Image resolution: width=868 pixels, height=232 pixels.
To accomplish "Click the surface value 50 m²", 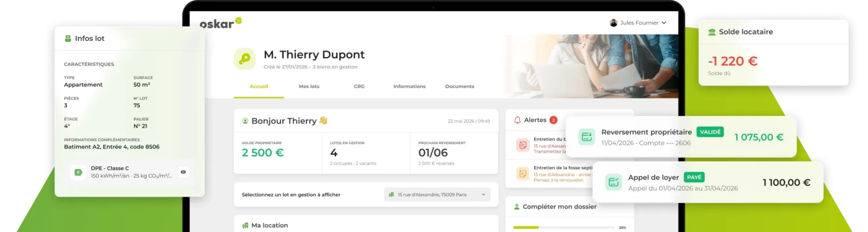I will pyautogui.click(x=142, y=85).
